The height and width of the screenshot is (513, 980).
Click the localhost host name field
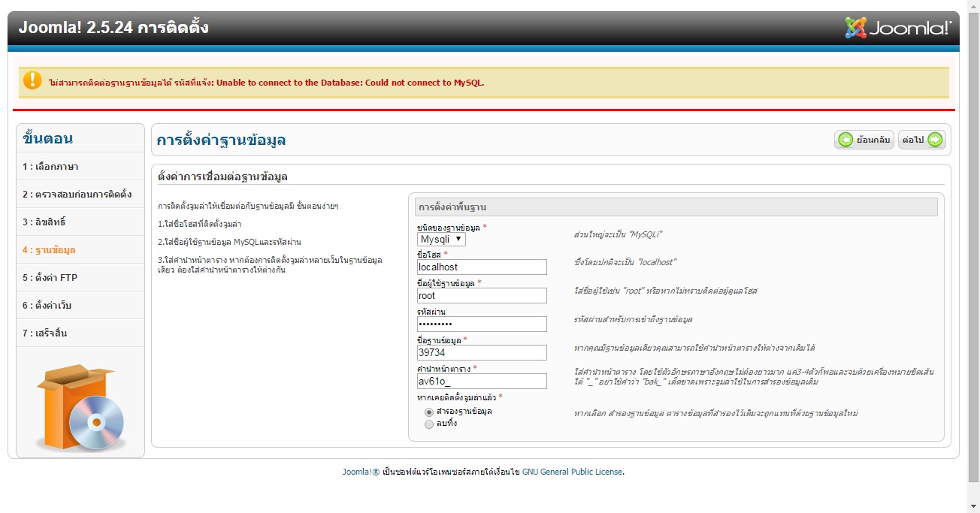[x=482, y=267]
